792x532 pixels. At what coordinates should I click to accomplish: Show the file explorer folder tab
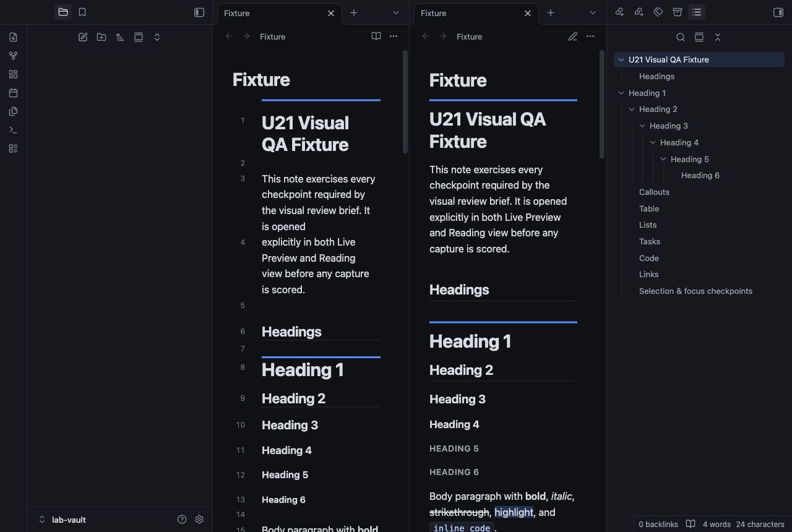coord(63,12)
